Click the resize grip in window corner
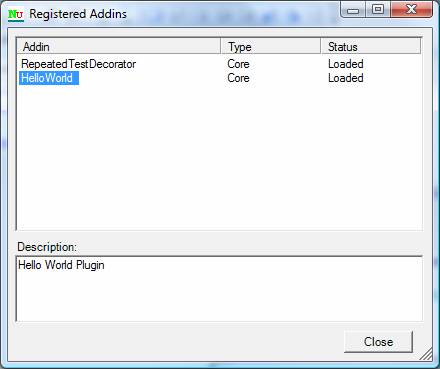Viewport: 440px width, 369px height. point(426,354)
